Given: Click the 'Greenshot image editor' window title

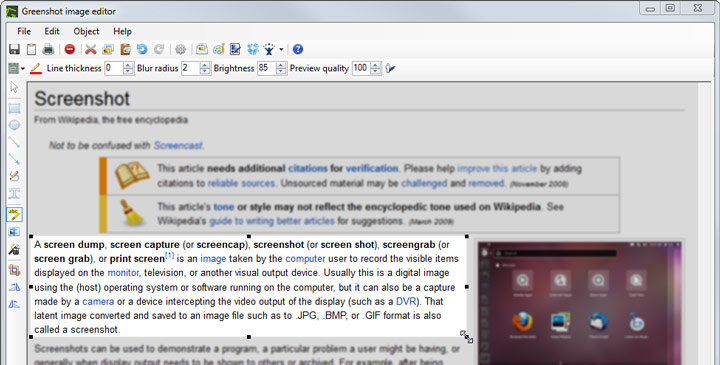Looking at the screenshot, I should coord(69,11).
